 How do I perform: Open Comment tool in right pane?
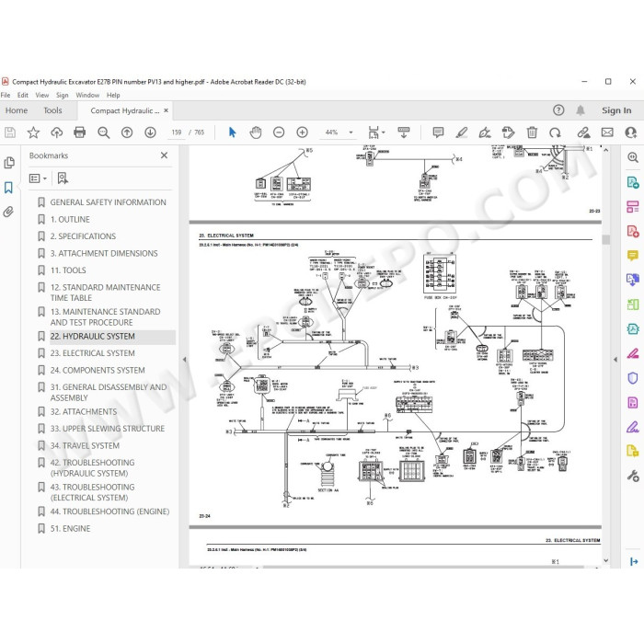(633, 256)
